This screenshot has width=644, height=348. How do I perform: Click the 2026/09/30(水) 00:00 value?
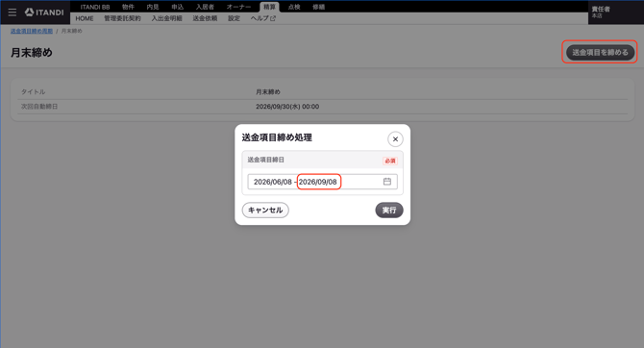point(287,107)
